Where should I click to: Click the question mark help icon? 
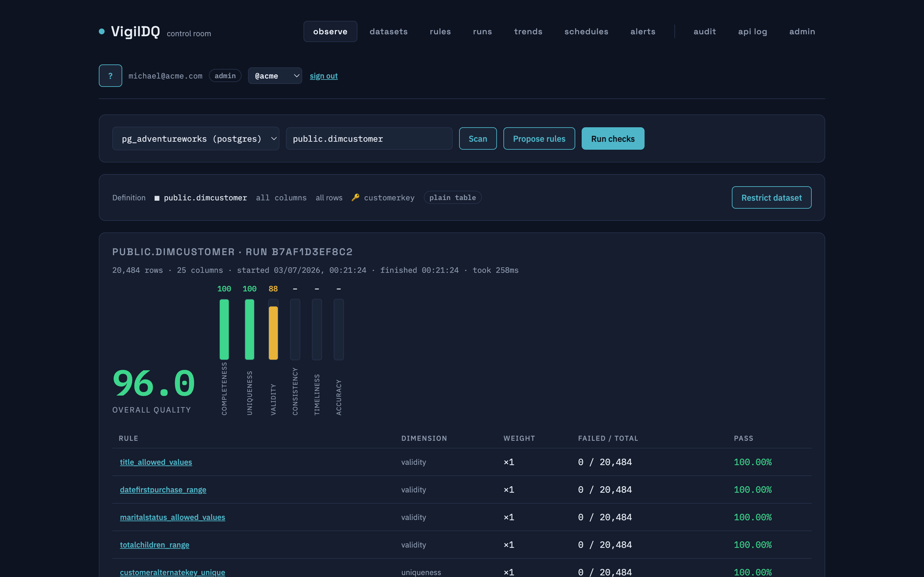coord(110,76)
